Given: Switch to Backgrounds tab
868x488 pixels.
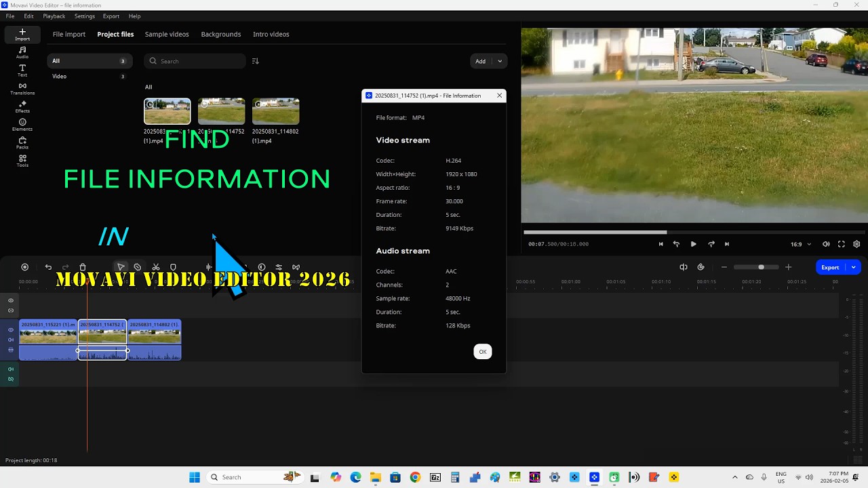Looking at the screenshot, I should (221, 34).
